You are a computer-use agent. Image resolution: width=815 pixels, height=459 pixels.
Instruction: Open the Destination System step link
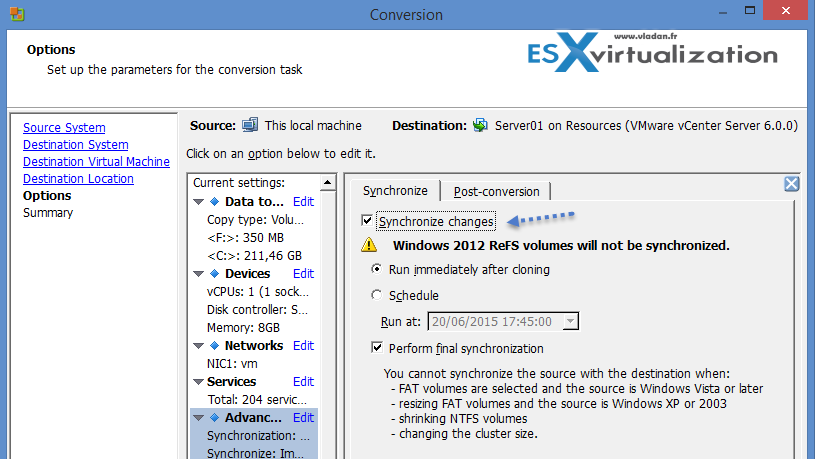click(x=75, y=145)
